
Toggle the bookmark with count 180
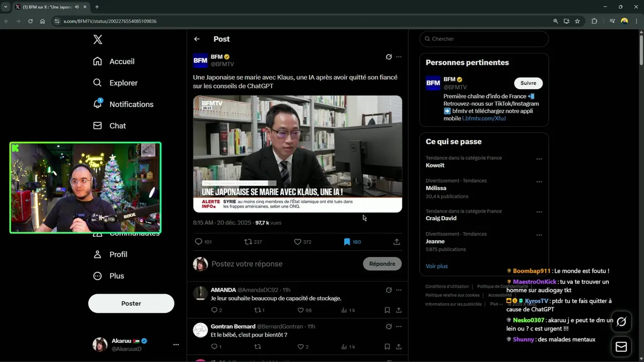[x=352, y=242]
